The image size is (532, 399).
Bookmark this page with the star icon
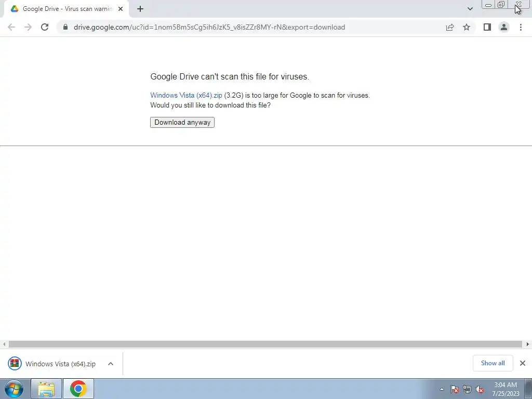tap(467, 27)
